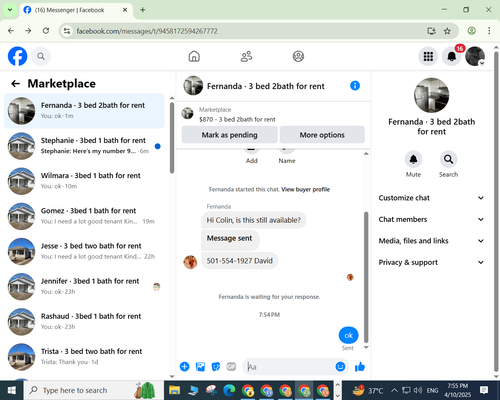Open View buyer profile link
This screenshot has height=400, width=500.
305,189
